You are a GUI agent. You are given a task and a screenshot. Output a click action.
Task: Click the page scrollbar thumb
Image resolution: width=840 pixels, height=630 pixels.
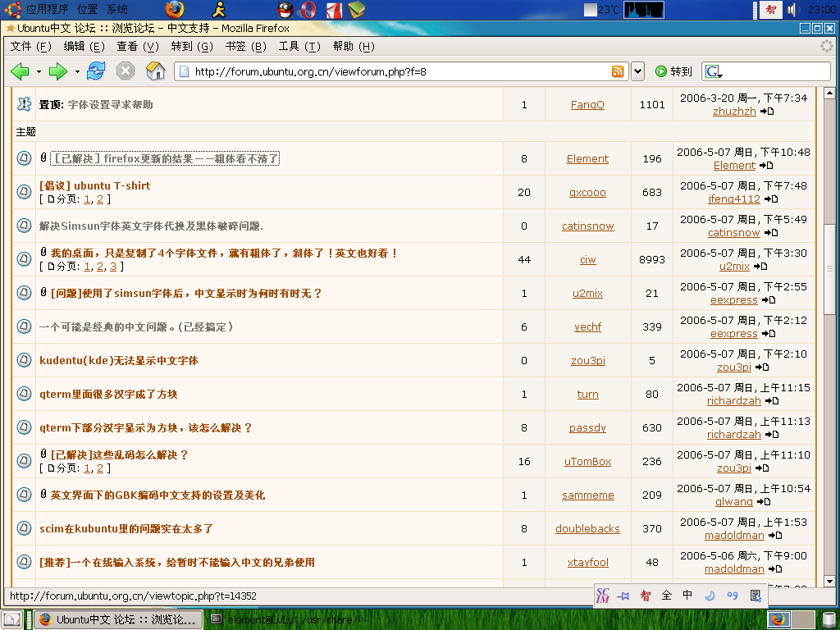coord(829,268)
